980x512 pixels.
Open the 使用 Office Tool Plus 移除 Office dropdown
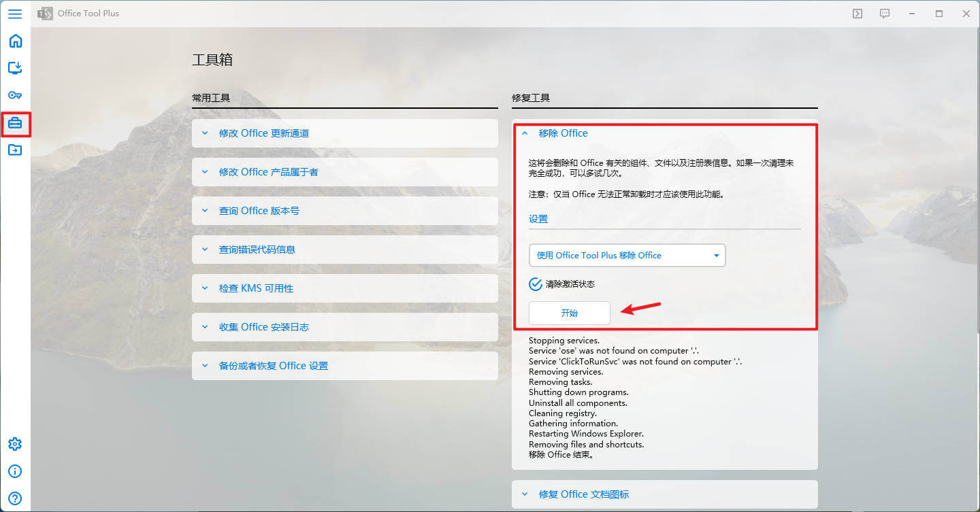click(627, 255)
